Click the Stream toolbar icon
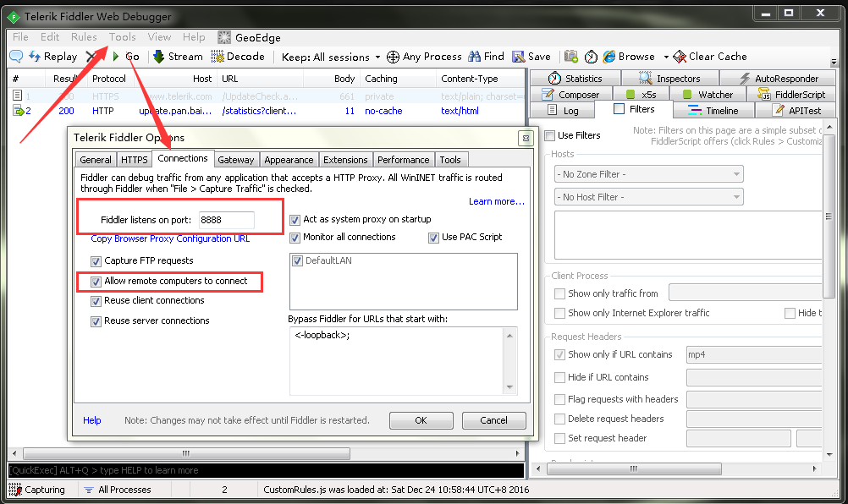 click(158, 57)
